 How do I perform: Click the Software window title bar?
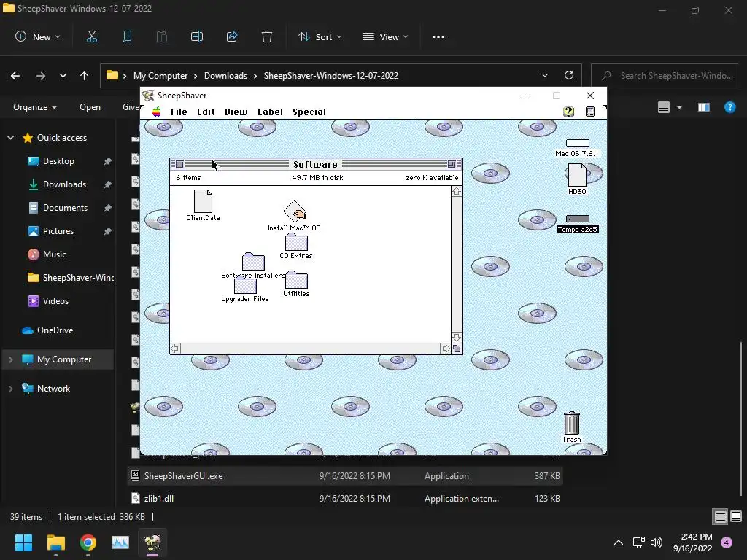point(315,164)
